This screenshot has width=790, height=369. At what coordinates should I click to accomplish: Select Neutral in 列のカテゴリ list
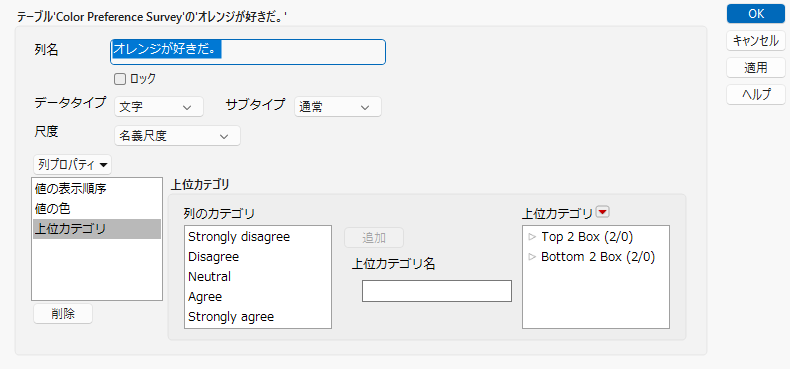click(258, 277)
